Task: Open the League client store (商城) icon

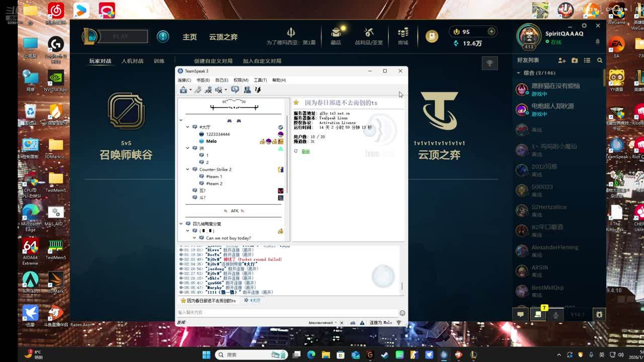Action: tap(403, 36)
